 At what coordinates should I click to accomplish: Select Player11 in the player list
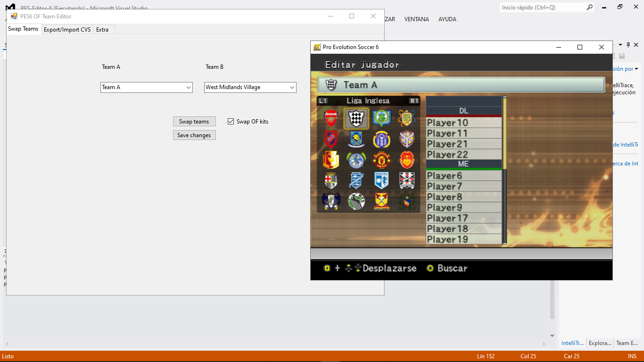pyautogui.click(x=464, y=133)
